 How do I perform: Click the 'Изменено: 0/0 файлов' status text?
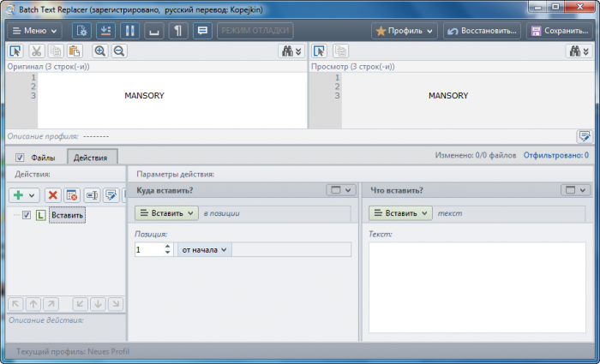tap(476, 155)
